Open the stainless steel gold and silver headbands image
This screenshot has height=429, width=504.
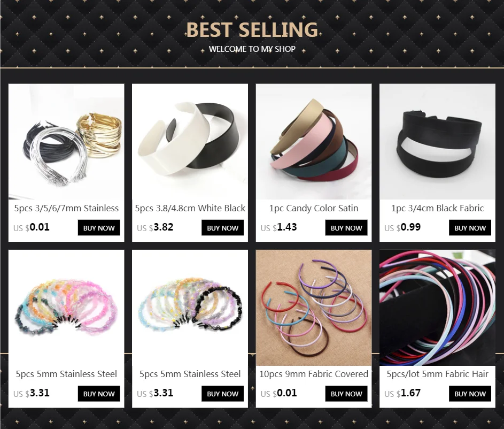(66, 142)
